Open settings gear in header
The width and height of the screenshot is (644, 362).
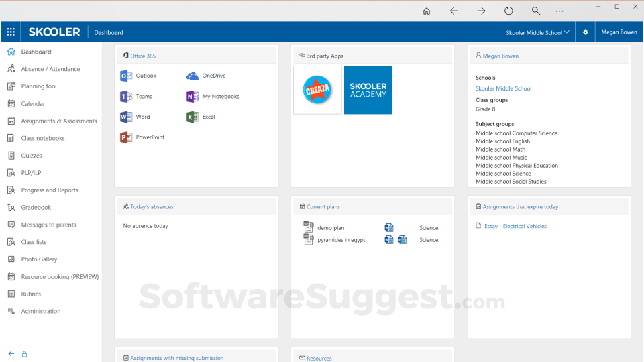tap(585, 32)
